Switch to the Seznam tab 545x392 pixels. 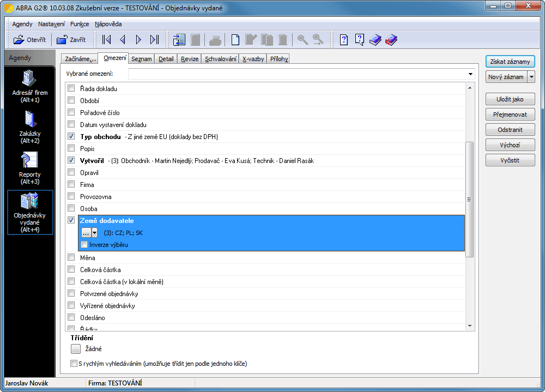coord(142,59)
